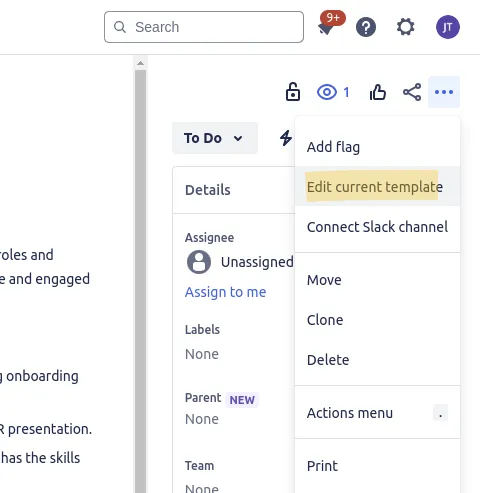Screen dimensions: 480x493
Task: Click the Assign to me link
Action: 226,292
